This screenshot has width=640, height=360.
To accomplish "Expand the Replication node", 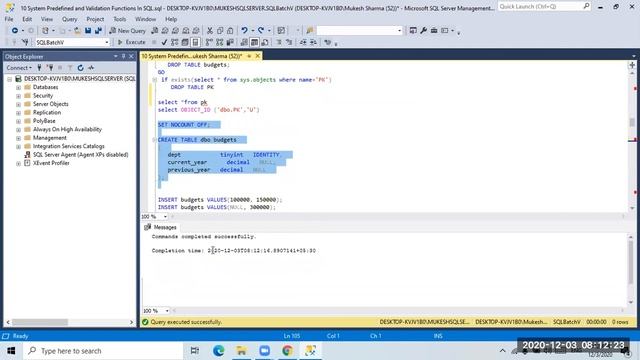I will 18,113.
